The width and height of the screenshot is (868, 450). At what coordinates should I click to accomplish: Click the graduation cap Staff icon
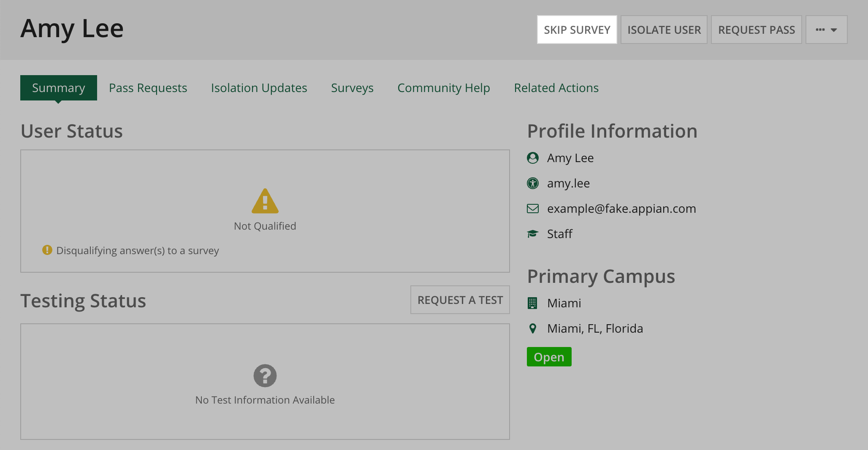pos(533,234)
